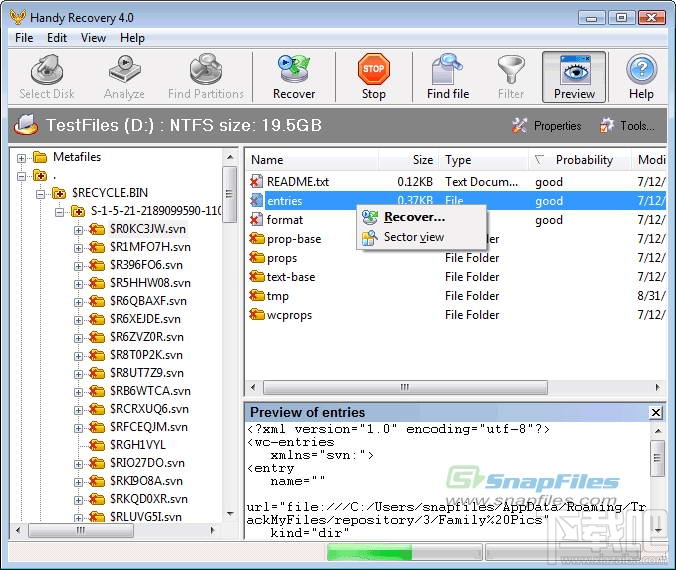Click the tree pane vertical scrollbar thumb
Viewport: 676px width, 570px height.
[229, 194]
